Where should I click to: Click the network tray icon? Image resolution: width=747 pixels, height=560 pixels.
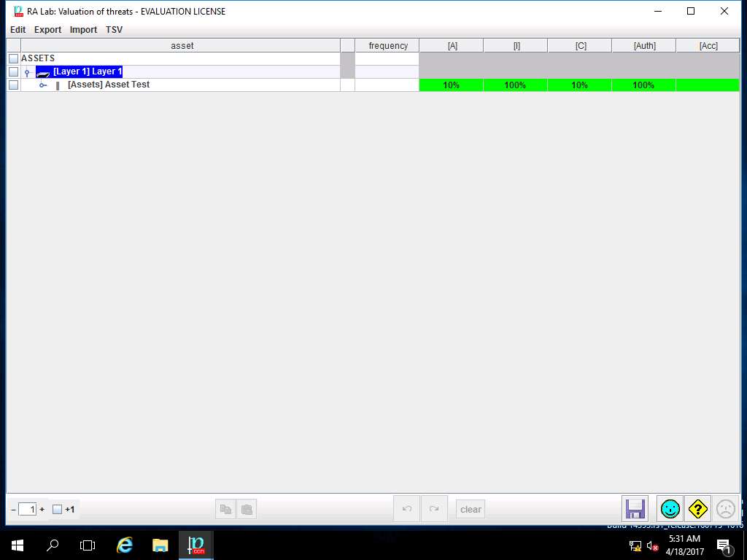635,545
